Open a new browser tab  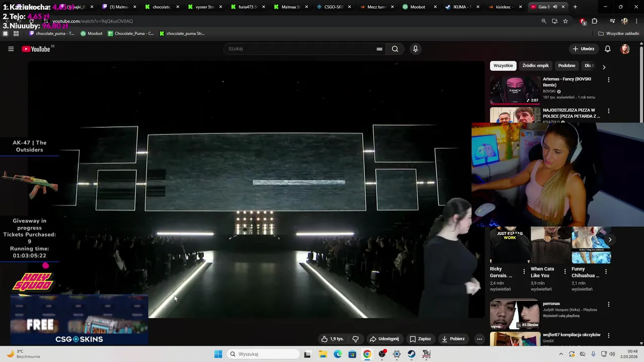tap(575, 7)
